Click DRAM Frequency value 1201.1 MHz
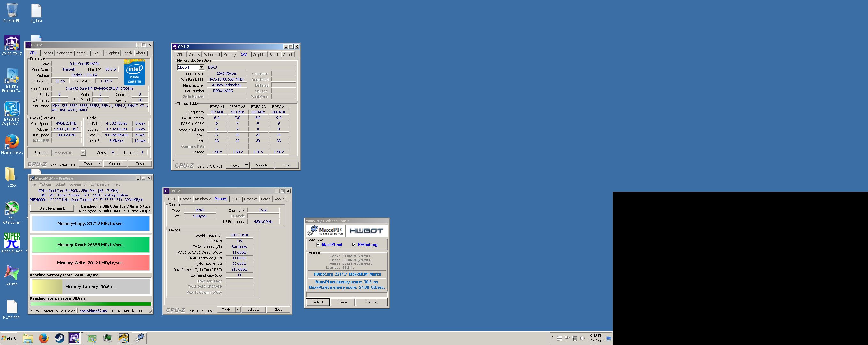868x345 pixels. [x=239, y=235]
